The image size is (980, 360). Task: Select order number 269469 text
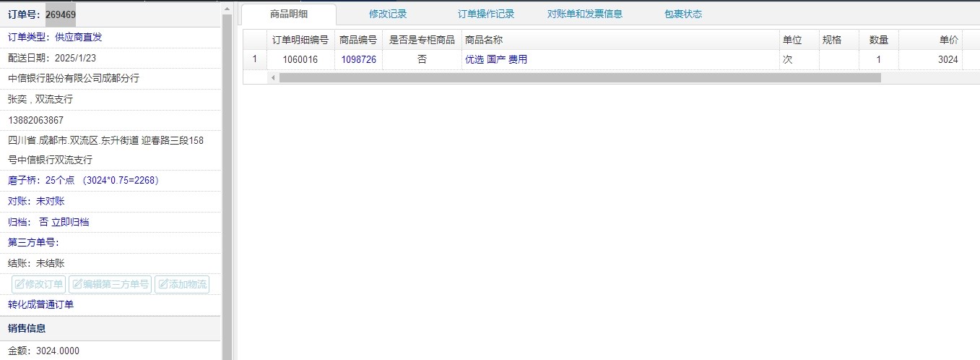pyautogui.click(x=61, y=14)
